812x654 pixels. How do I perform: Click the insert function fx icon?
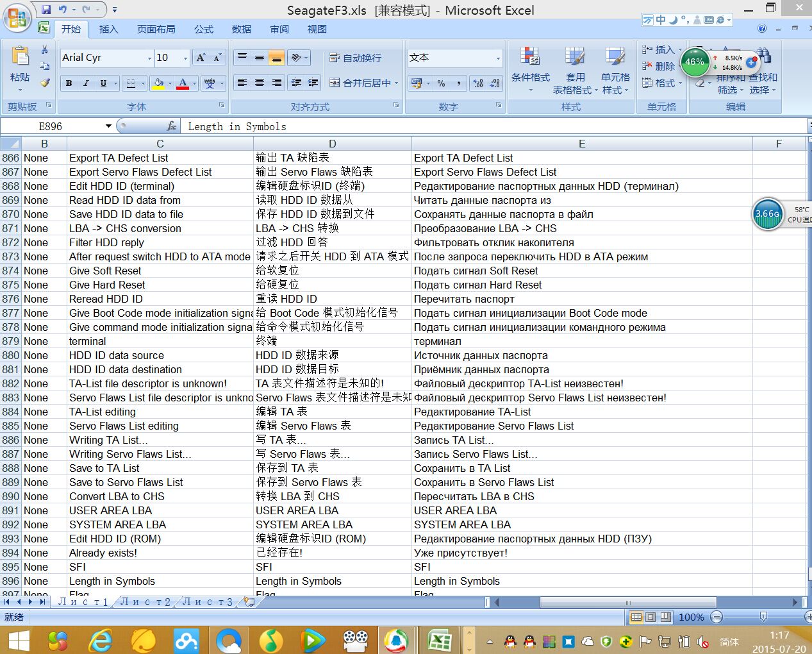171,126
